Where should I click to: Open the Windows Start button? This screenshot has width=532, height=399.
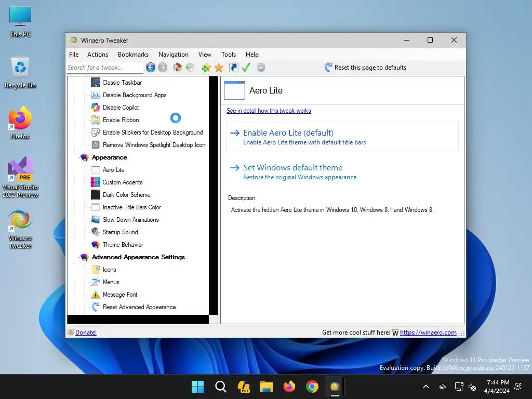[197, 387]
